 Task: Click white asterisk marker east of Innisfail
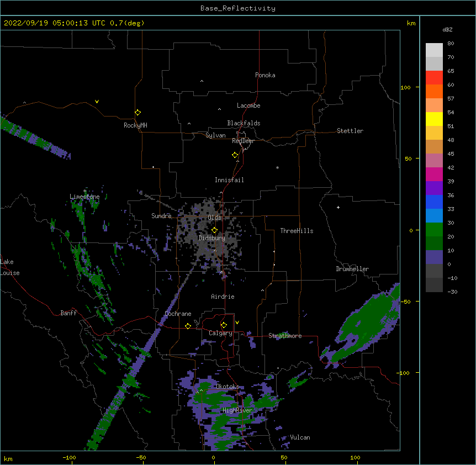click(x=277, y=167)
